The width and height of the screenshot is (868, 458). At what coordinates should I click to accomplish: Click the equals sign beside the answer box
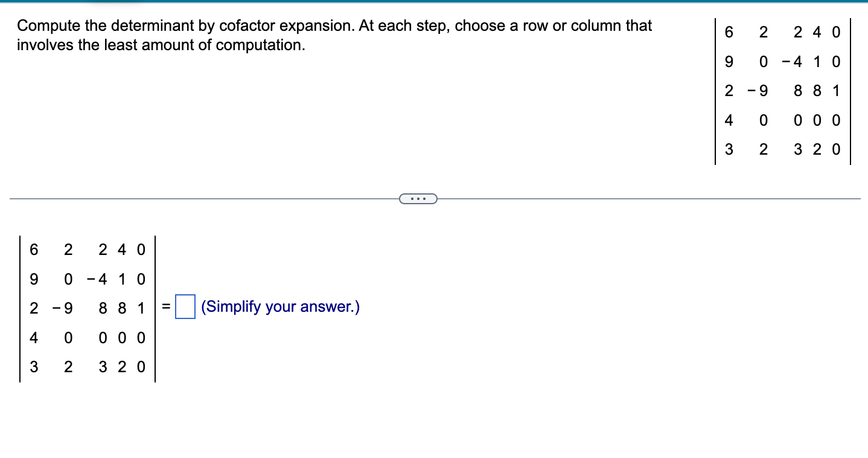click(x=164, y=306)
